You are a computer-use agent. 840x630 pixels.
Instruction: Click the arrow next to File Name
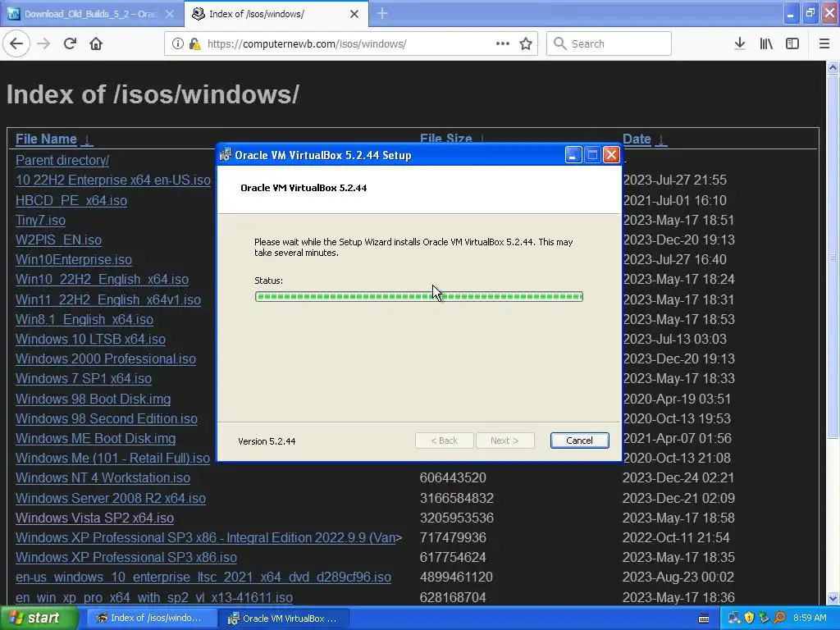click(87, 140)
